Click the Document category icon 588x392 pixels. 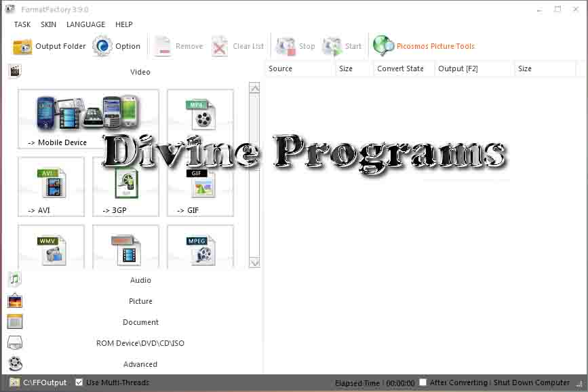click(x=15, y=322)
